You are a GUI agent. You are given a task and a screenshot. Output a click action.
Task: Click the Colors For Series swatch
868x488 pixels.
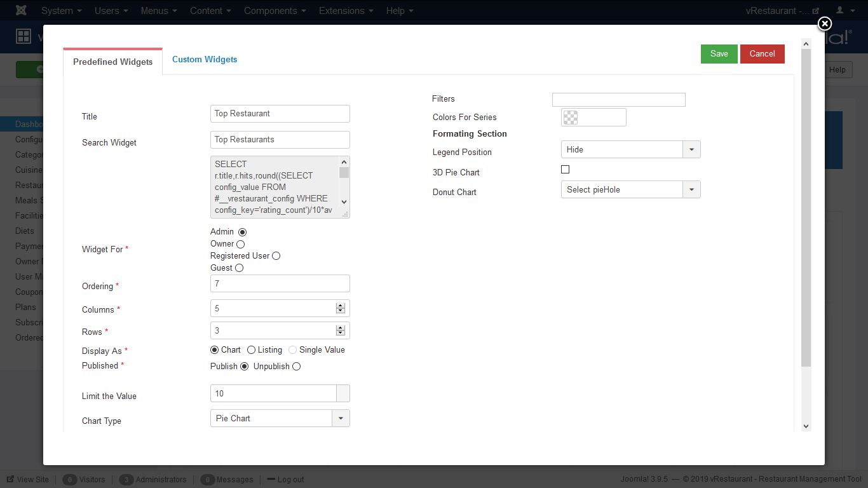pyautogui.click(x=571, y=118)
